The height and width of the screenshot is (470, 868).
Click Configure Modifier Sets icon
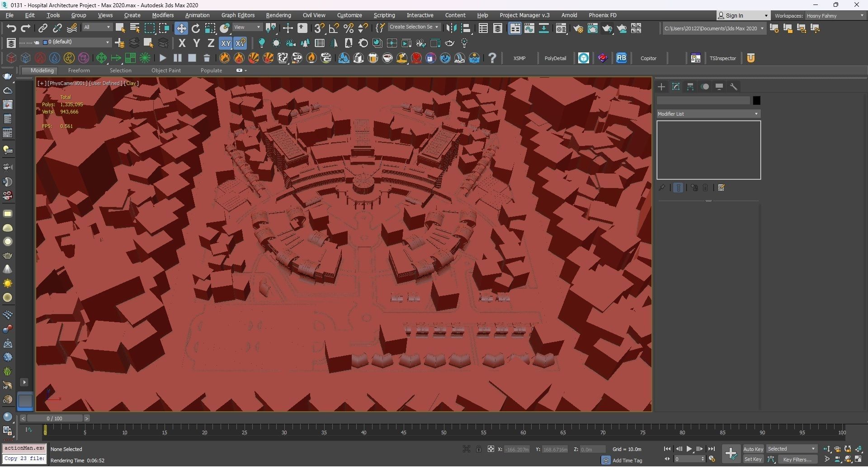722,188
